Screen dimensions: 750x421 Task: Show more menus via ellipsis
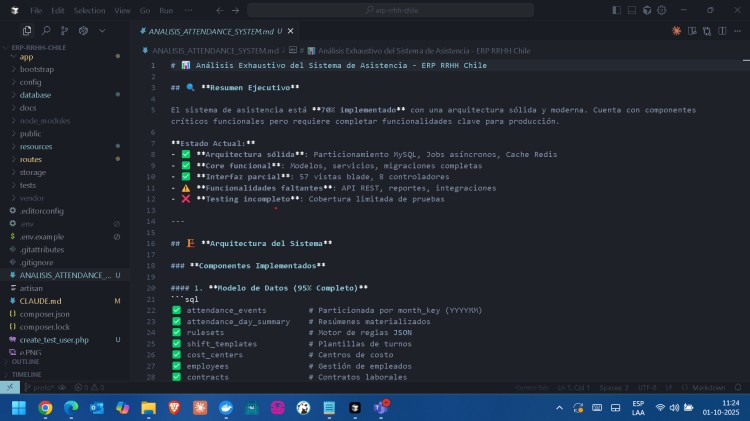(188, 10)
